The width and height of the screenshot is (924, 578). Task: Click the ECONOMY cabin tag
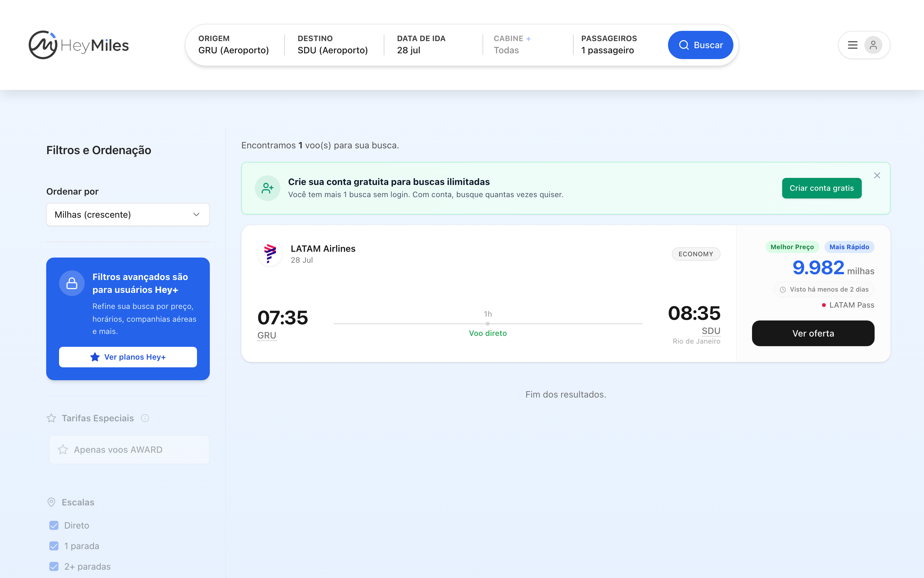pos(696,254)
